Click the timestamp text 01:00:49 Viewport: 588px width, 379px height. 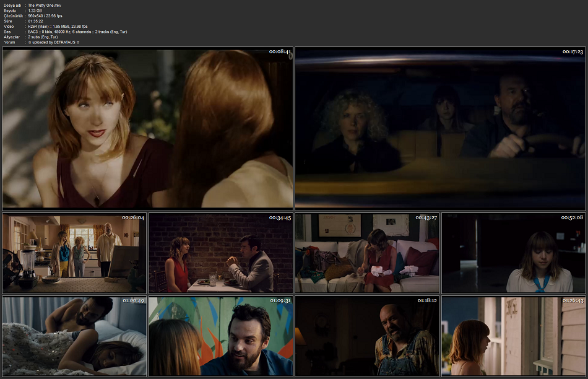[x=133, y=300]
